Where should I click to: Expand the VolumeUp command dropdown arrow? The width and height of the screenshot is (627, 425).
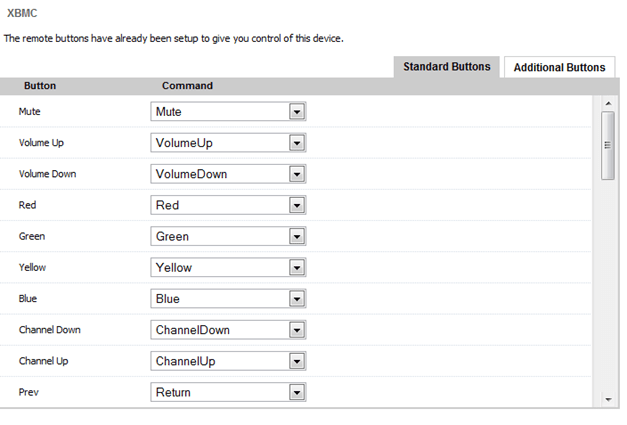(x=296, y=143)
